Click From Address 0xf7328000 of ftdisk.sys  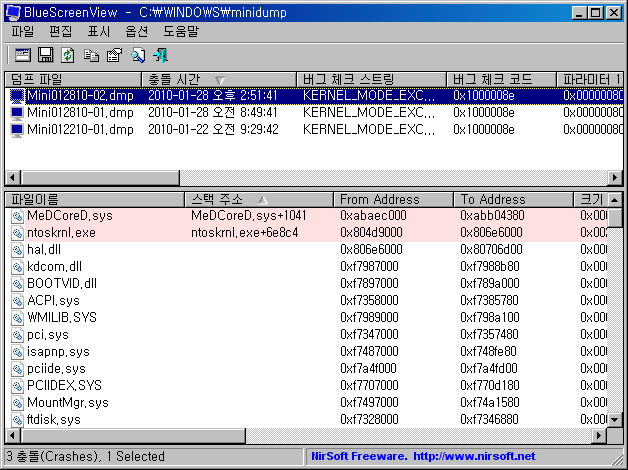coord(369,420)
